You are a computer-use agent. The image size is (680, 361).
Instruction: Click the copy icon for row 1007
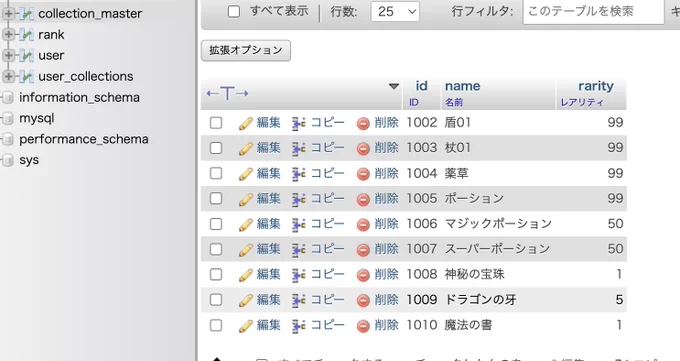[298, 249]
